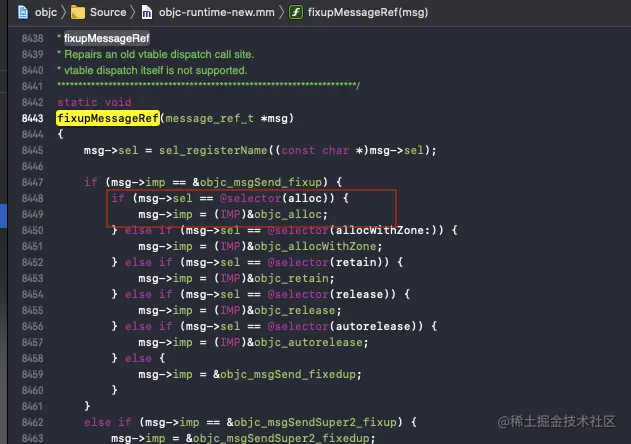Open the objc-runtime-new.mm breadcrumb segment
631x444 pixels.
[x=217, y=12]
